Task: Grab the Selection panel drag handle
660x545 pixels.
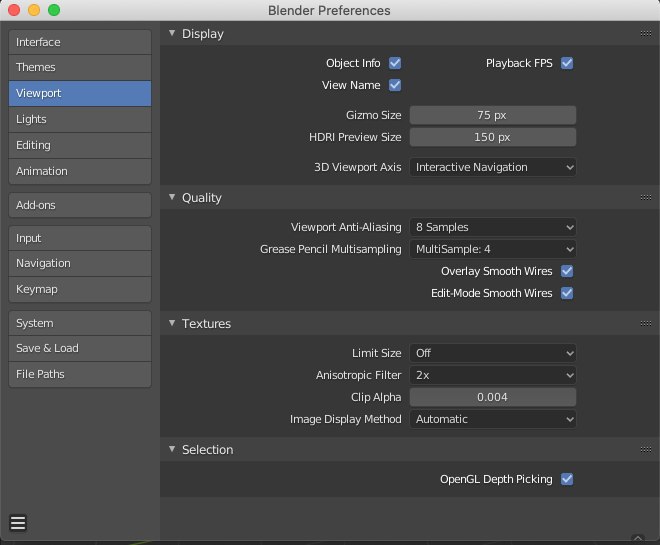Action: (646, 449)
